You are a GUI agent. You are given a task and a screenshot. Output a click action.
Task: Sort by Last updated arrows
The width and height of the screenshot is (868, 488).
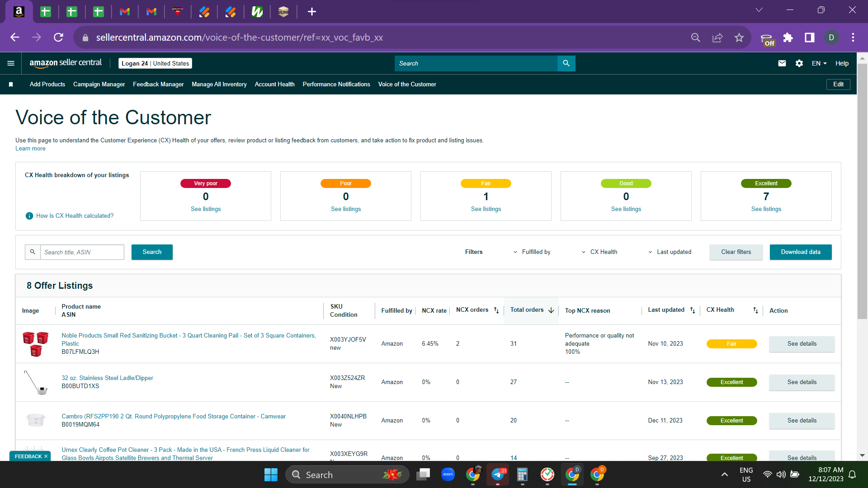(693, 310)
